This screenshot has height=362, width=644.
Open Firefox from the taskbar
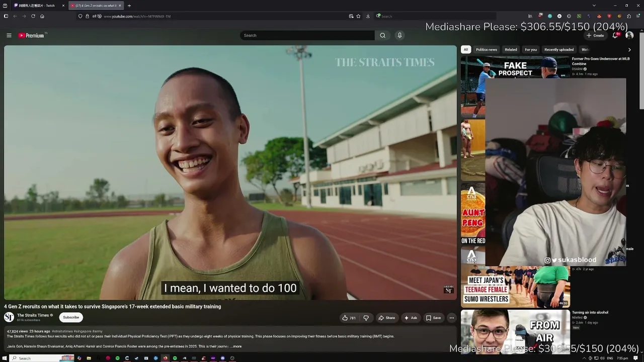(x=165, y=358)
